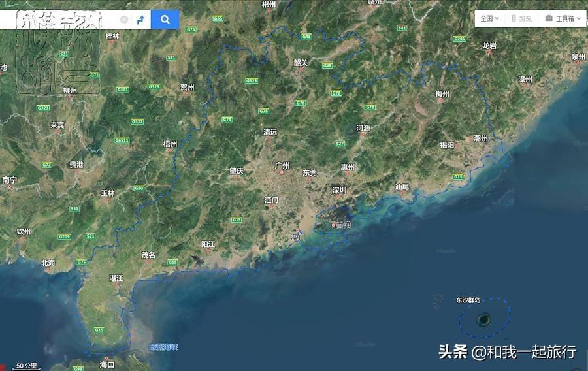This screenshot has width=588, height=371.
Task: Click the toolbox briefcase icon
Action: [549, 18]
